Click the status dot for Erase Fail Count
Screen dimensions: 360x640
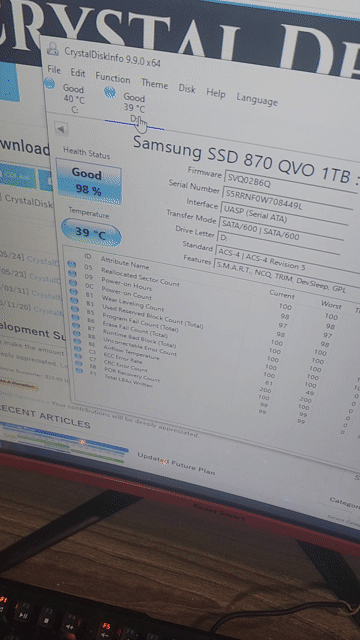(x=76, y=318)
